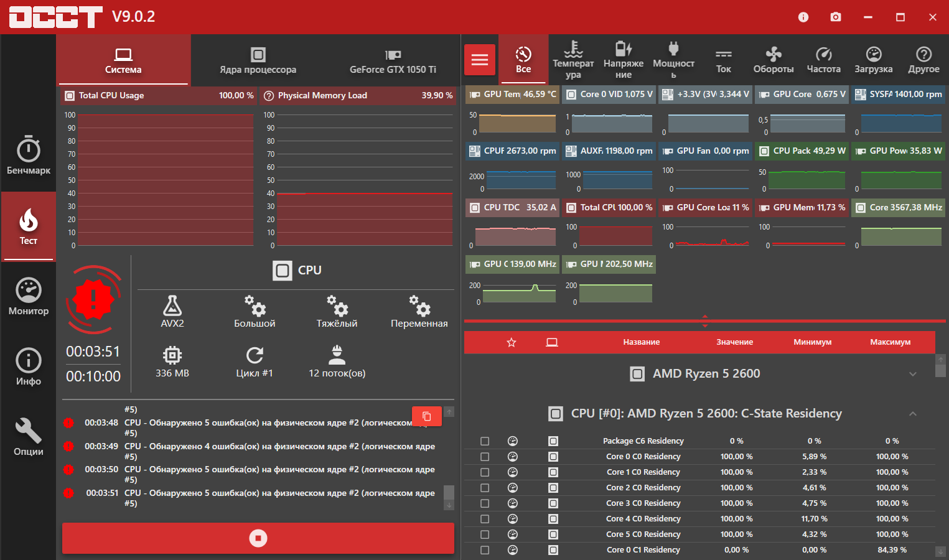
Task: Click the Total CPU Usage graph header
Action: [x=159, y=96]
